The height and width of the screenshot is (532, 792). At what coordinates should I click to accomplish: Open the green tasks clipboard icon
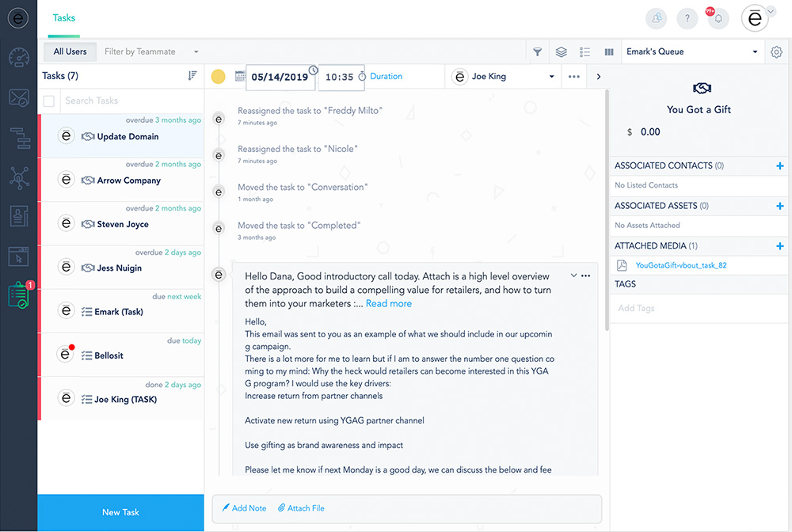pos(19,296)
